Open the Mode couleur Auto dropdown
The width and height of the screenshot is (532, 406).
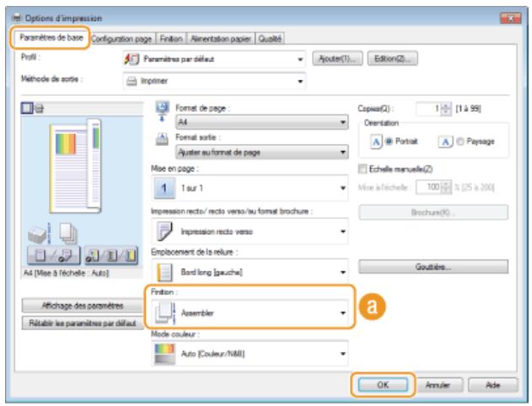coord(250,354)
